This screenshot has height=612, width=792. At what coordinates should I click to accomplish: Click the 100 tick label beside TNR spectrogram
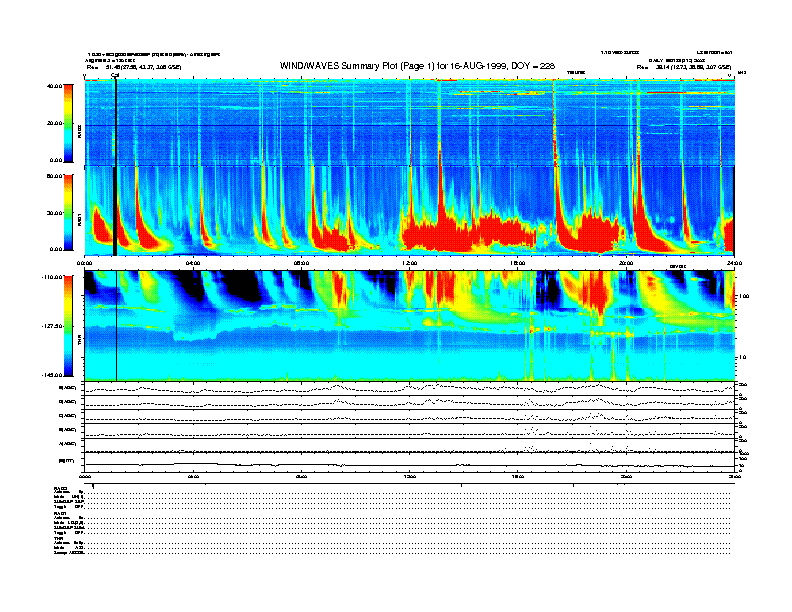click(744, 296)
